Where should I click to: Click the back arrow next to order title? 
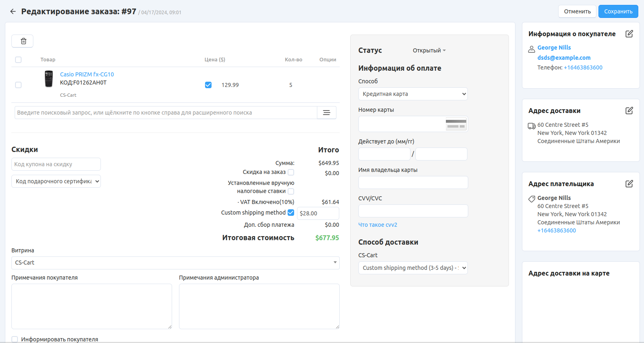point(13,11)
